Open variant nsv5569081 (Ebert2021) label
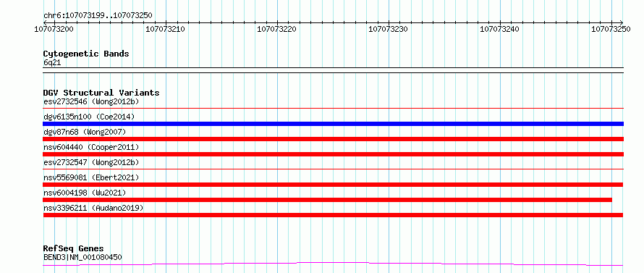Image resolution: width=644 pixels, height=273 pixels. [x=91, y=177]
